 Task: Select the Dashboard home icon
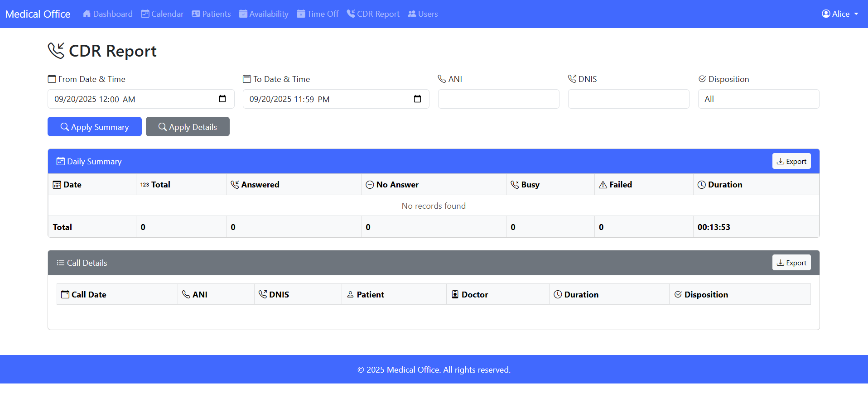[87, 14]
